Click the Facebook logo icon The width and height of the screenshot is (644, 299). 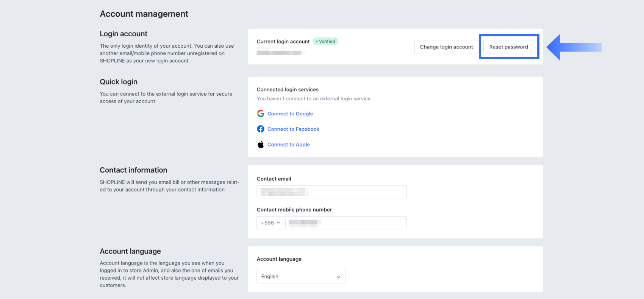(261, 129)
